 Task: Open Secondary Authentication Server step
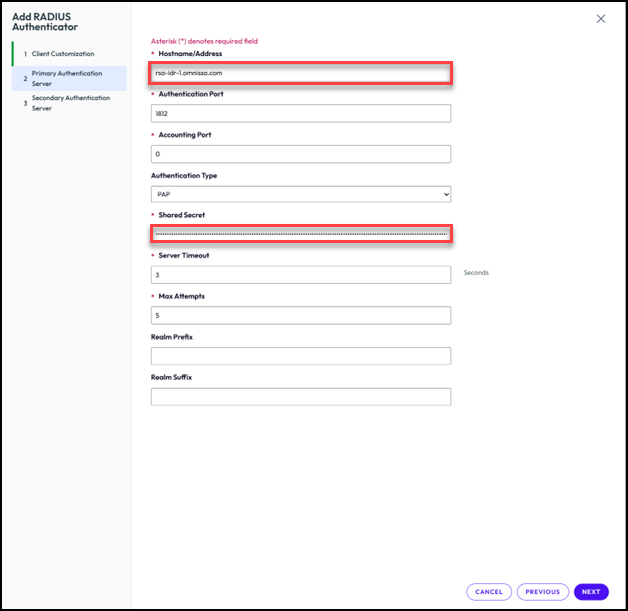[x=72, y=103]
